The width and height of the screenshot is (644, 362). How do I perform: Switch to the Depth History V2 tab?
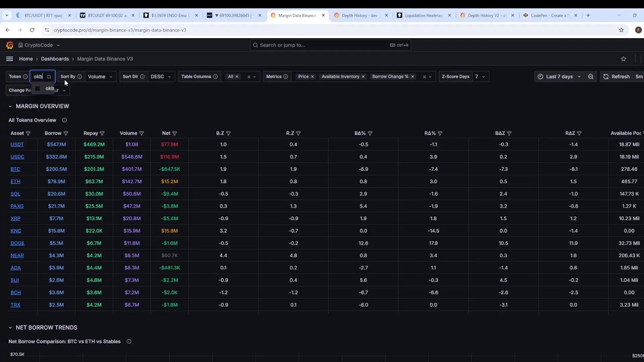[487, 16]
